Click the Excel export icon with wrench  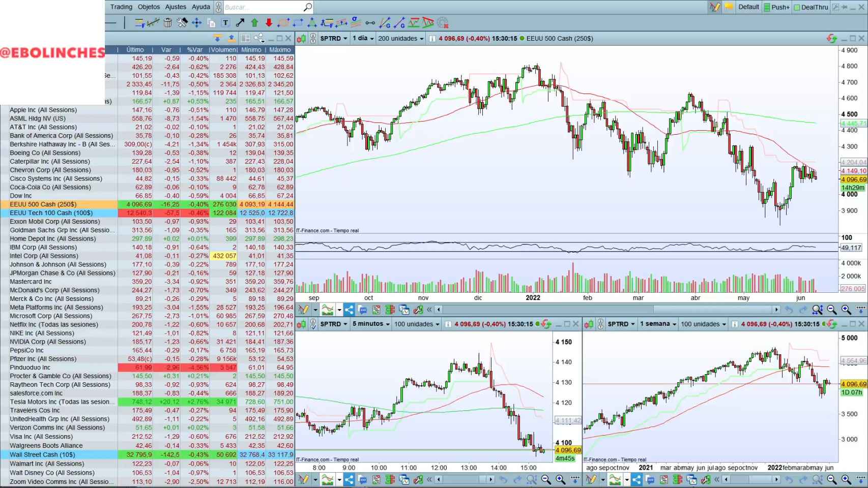click(418, 310)
